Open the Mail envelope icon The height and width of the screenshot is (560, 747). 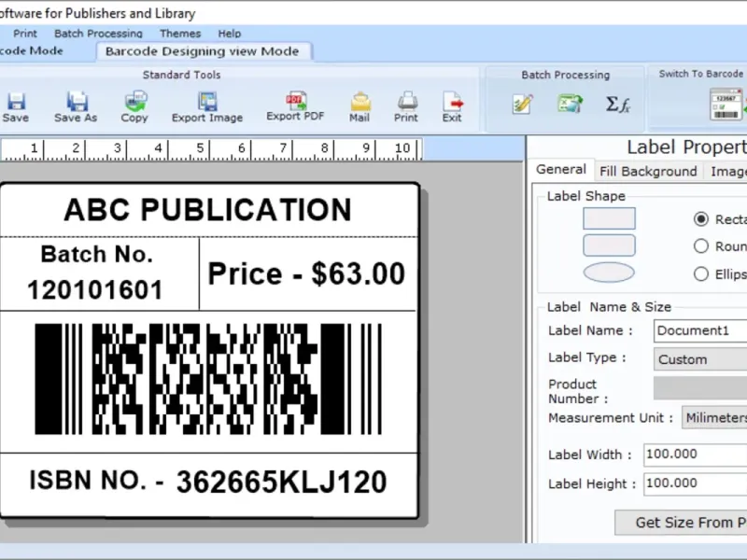tap(360, 101)
